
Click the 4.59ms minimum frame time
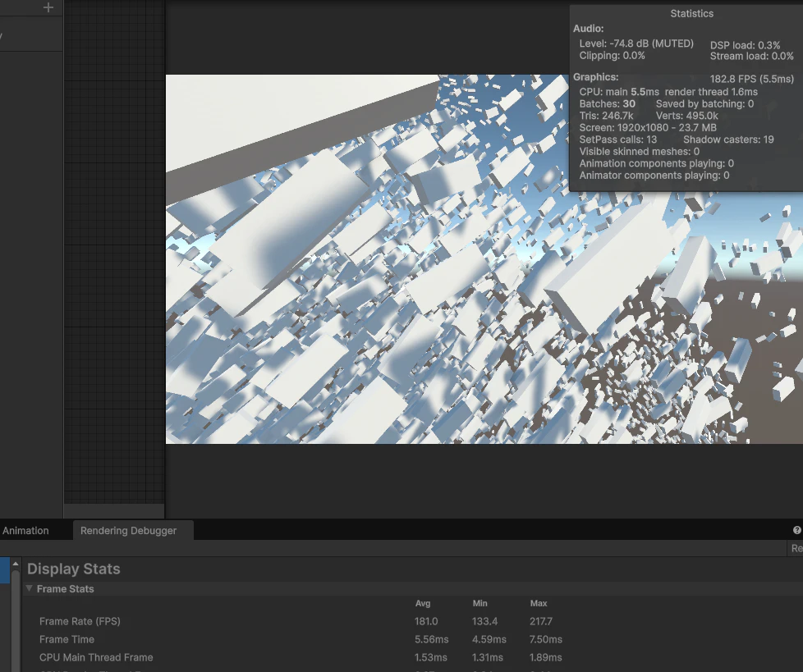click(x=489, y=639)
